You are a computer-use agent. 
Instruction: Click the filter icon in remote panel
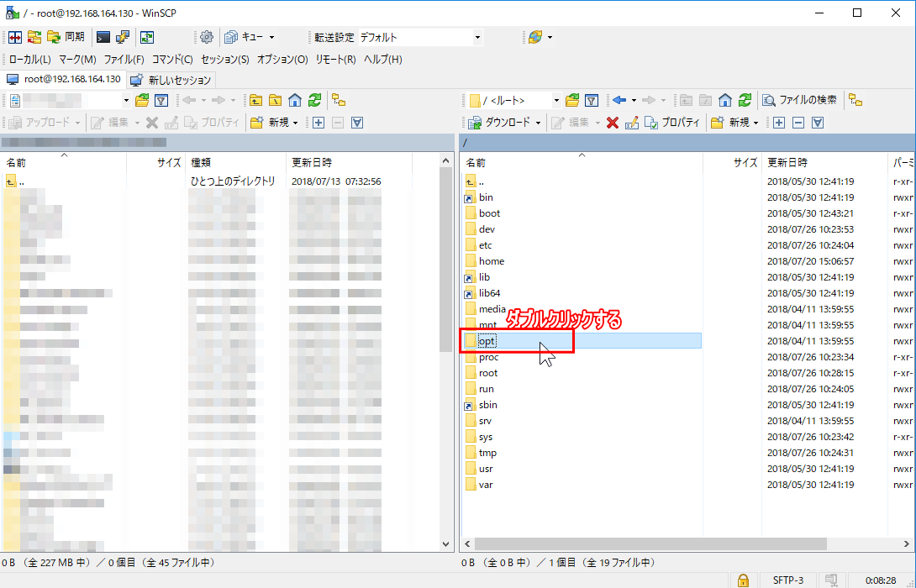592,101
